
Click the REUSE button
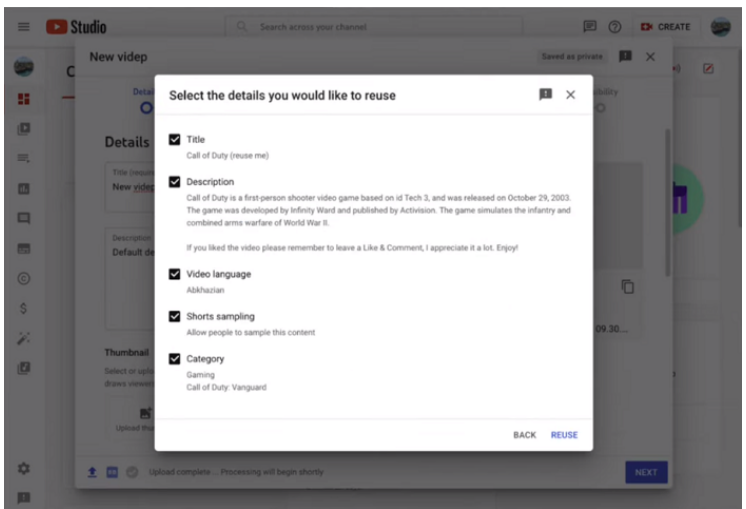coord(564,435)
